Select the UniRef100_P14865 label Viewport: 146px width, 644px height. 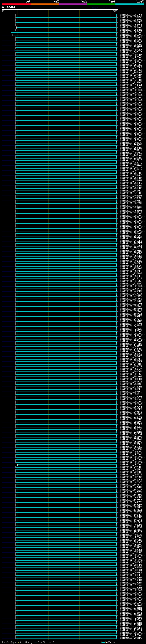(131, 82)
